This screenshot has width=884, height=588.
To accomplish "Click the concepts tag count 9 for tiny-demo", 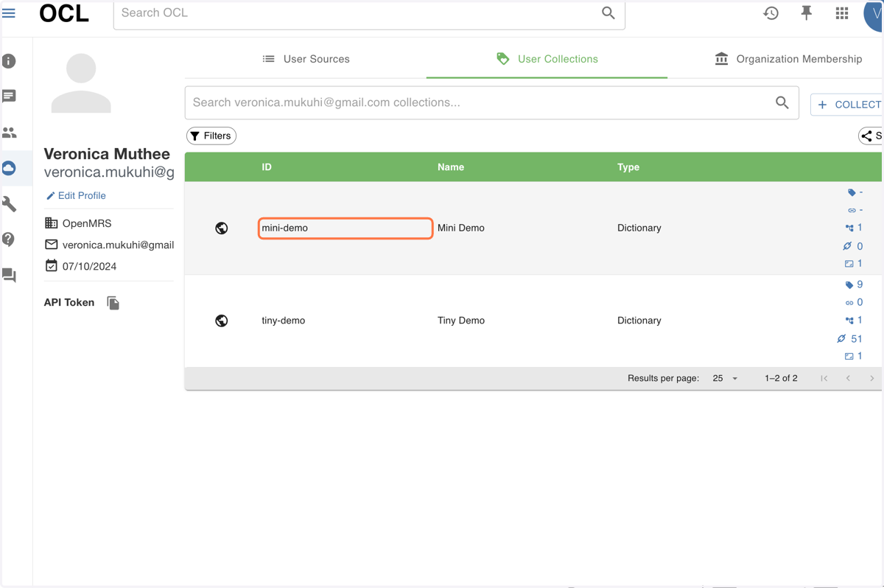I will tap(855, 284).
